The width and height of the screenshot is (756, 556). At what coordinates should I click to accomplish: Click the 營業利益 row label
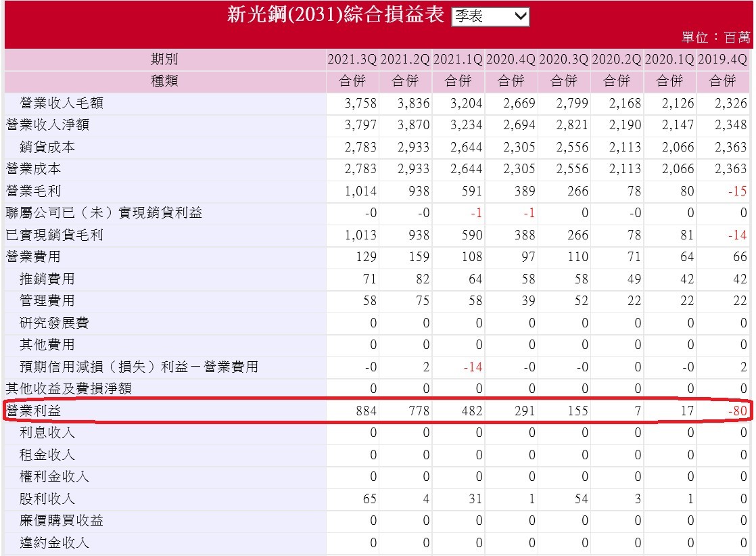point(33,411)
